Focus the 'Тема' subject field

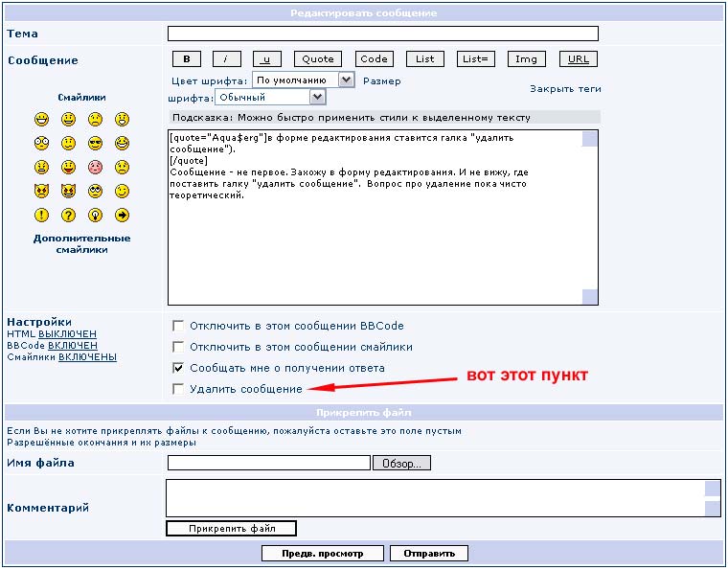pos(382,34)
